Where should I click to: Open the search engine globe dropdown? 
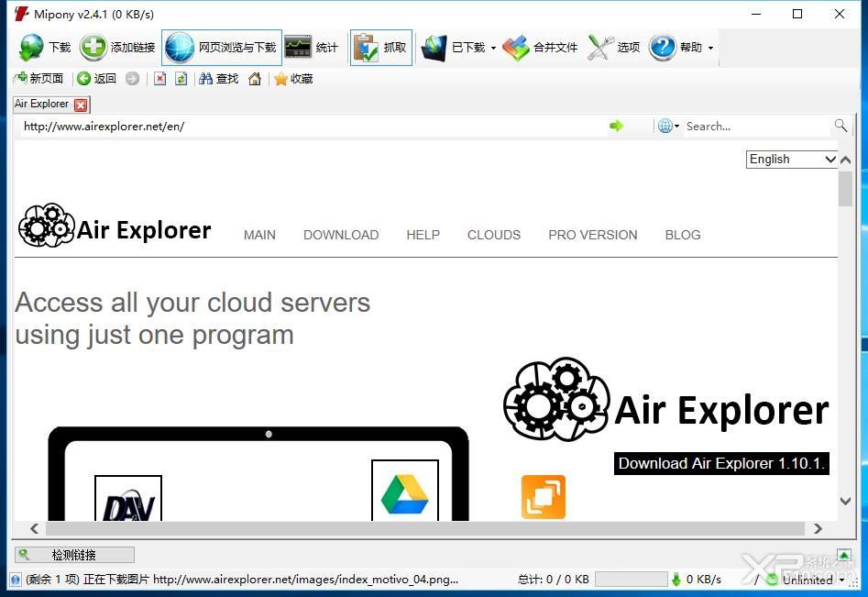pyautogui.click(x=668, y=127)
